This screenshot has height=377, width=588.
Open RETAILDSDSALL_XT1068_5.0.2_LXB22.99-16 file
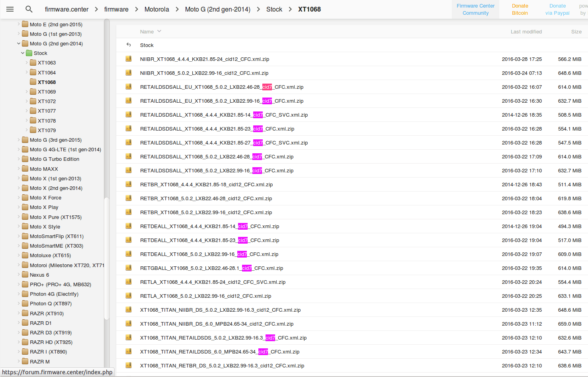pos(217,170)
